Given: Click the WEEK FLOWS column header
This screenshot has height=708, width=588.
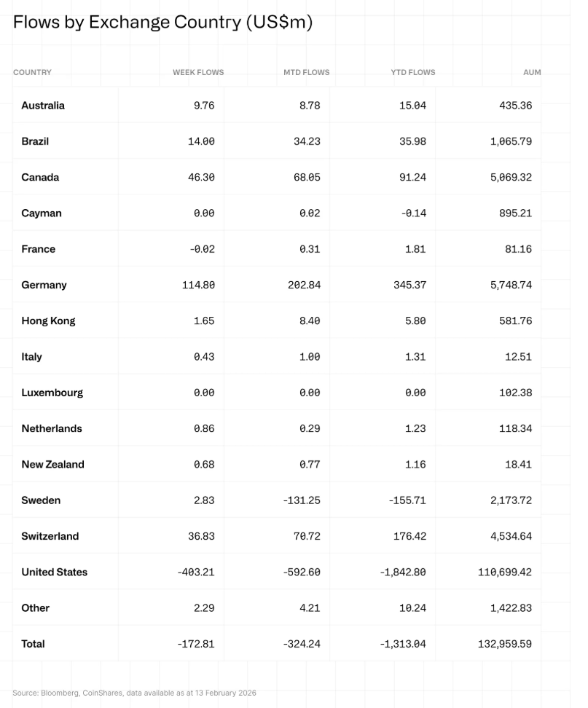Looking at the screenshot, I should click(198, 72).
